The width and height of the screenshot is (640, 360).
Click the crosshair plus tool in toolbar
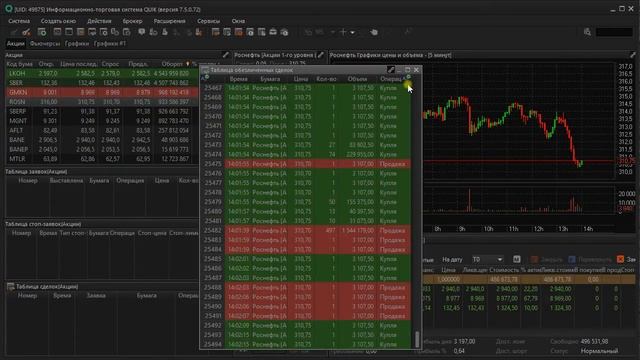[343, 32]
